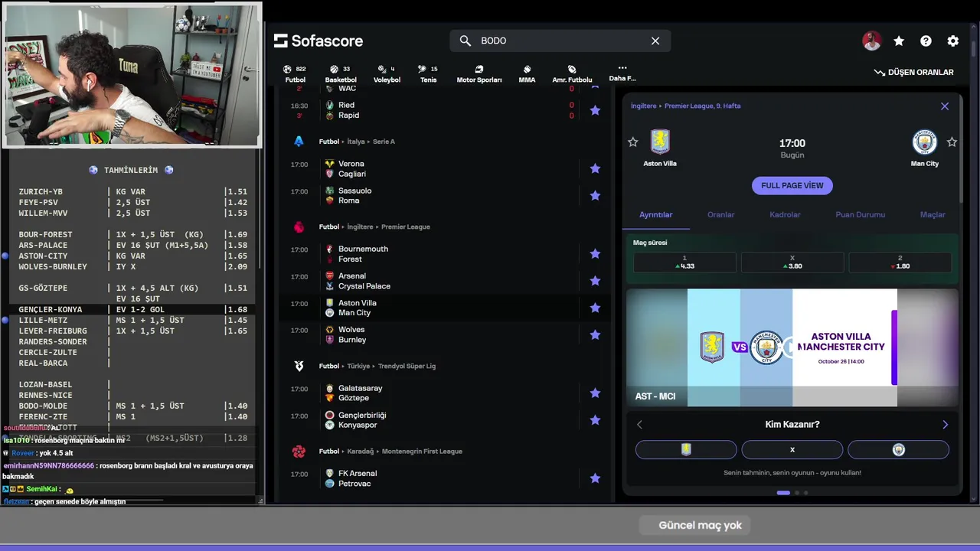980x551 pixels.
Task: Click the Montenegrin First League logo icon
Action: (x=299, y=452)
